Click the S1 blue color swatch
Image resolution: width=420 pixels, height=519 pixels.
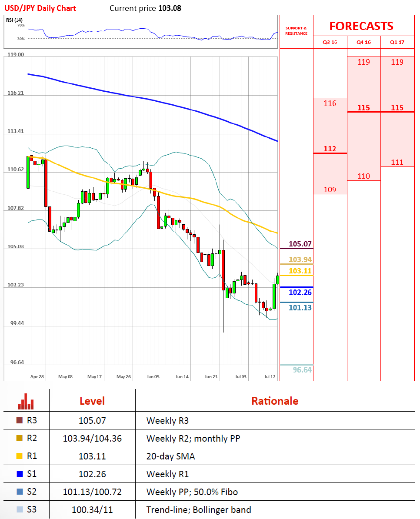20,474
